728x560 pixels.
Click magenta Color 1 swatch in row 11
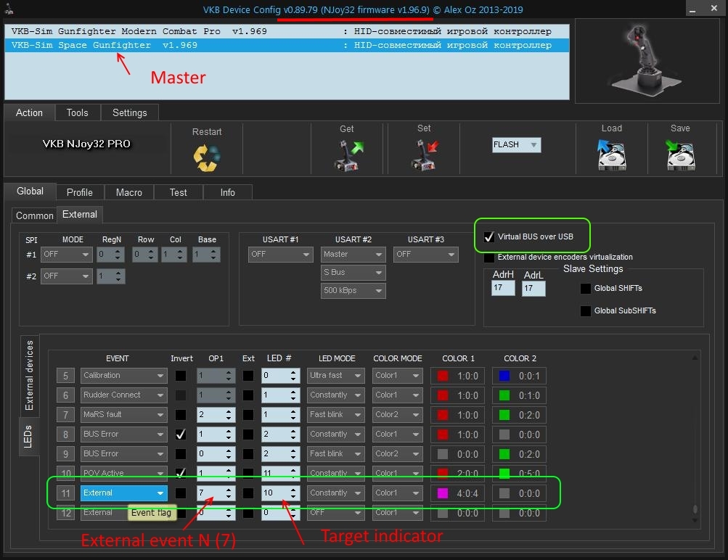point(442,493)
